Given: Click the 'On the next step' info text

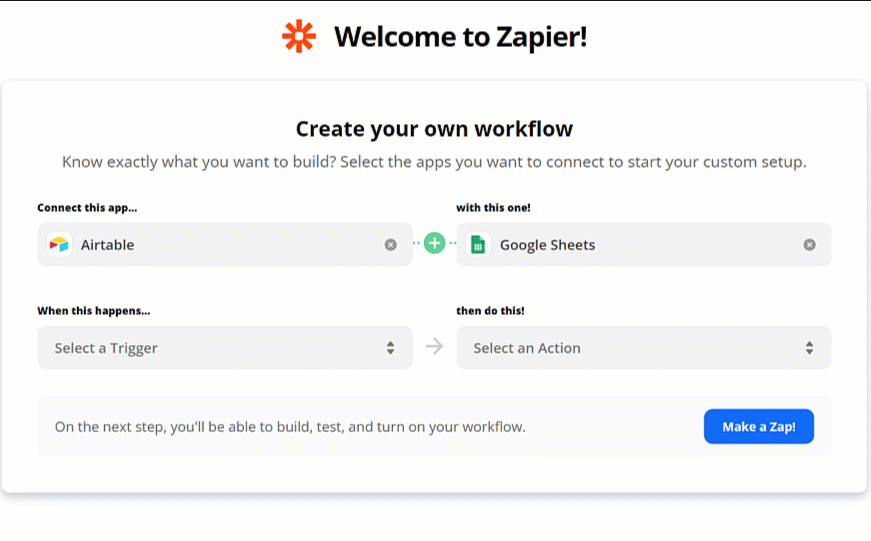Looking at the screenshot, I should [290, 427].
